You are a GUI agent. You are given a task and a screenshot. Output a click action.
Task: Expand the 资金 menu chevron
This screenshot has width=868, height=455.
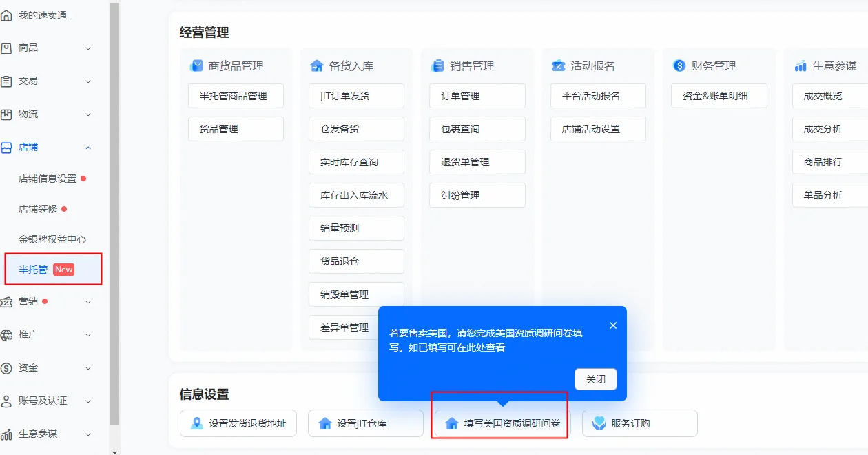pyautogui.click(x=88, y=368)
